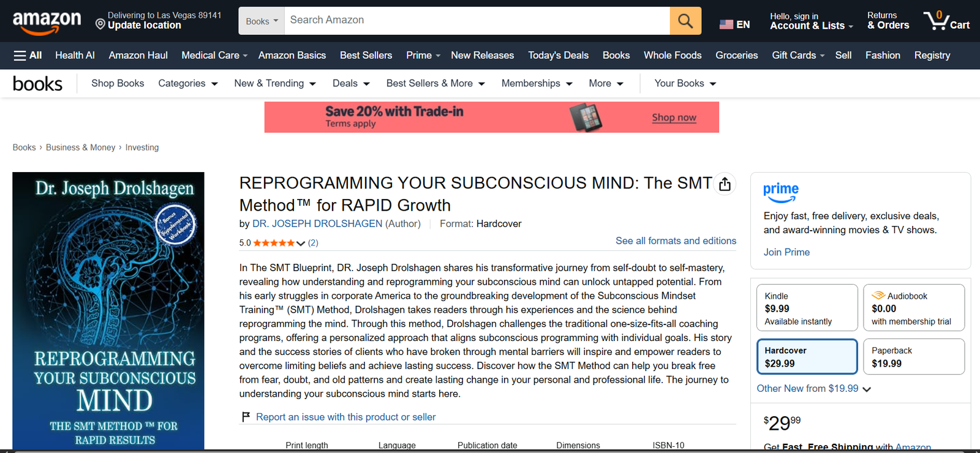
Task: Open the All hamburger menu
Action: [x=28, y=55]
